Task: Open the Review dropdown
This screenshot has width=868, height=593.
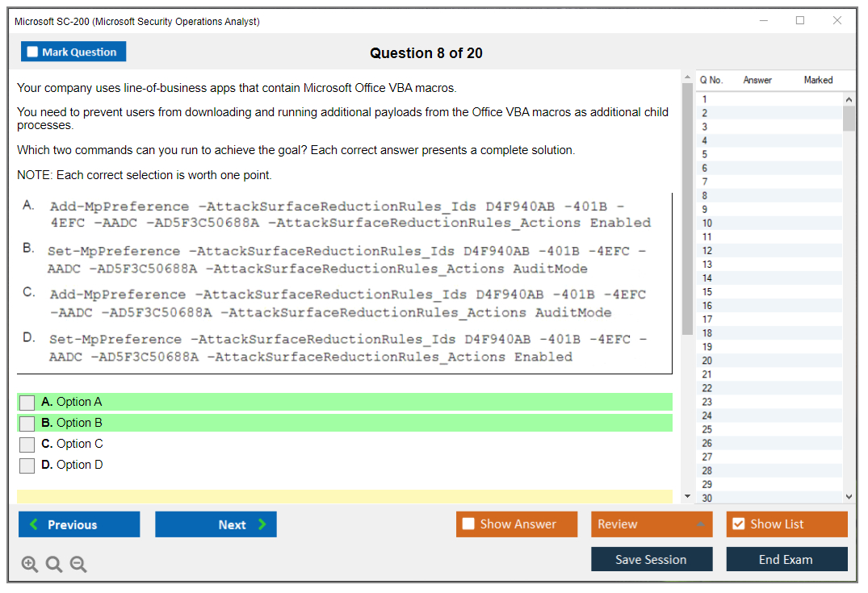Action: coord(652,524)
